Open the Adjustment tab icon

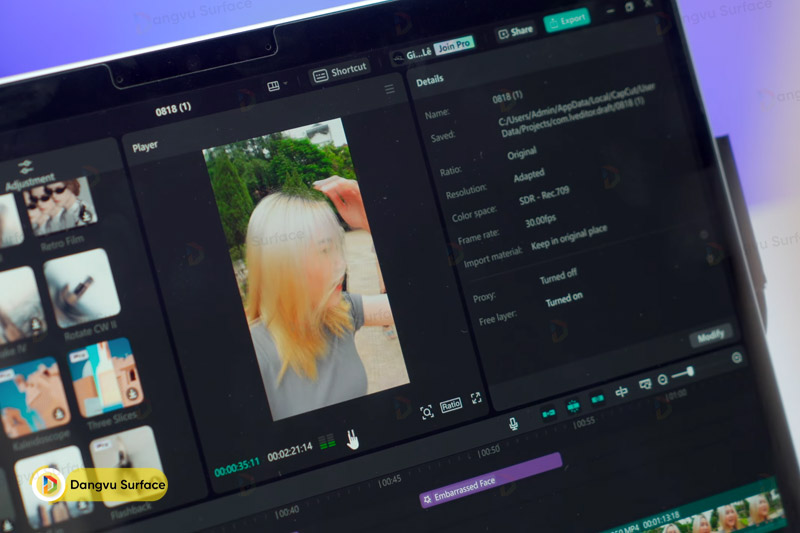pyautogui.click(x=25, y=166)
